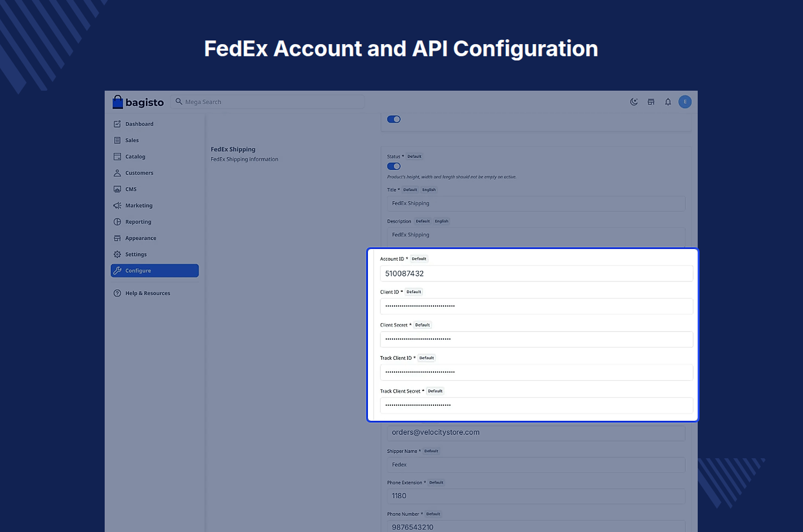
Task: Open the CMS menu item
Action: tap(154, 189)
